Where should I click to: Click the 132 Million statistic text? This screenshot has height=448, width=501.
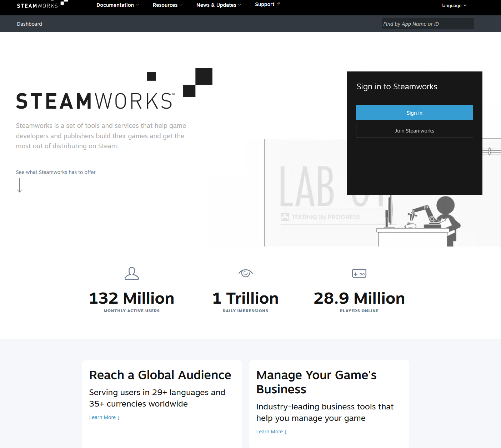coord(132,298)
